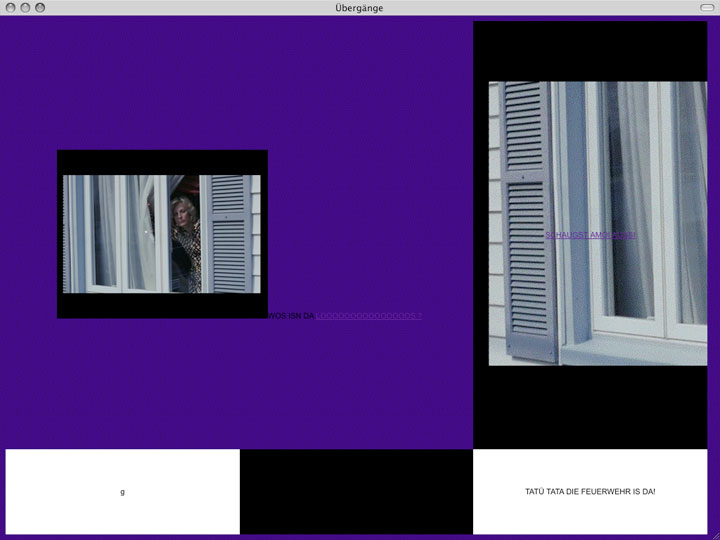The width and height of the screenshot is (720, 540).
Task: Click the black border beneath the left video
Action: coord(160,306)
